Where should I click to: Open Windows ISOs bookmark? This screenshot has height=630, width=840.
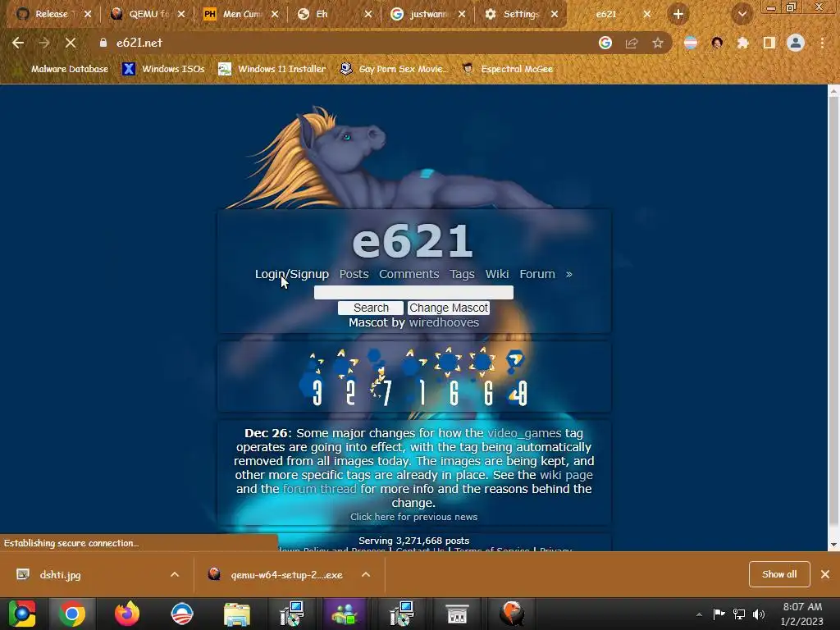(x=163, y=69)
